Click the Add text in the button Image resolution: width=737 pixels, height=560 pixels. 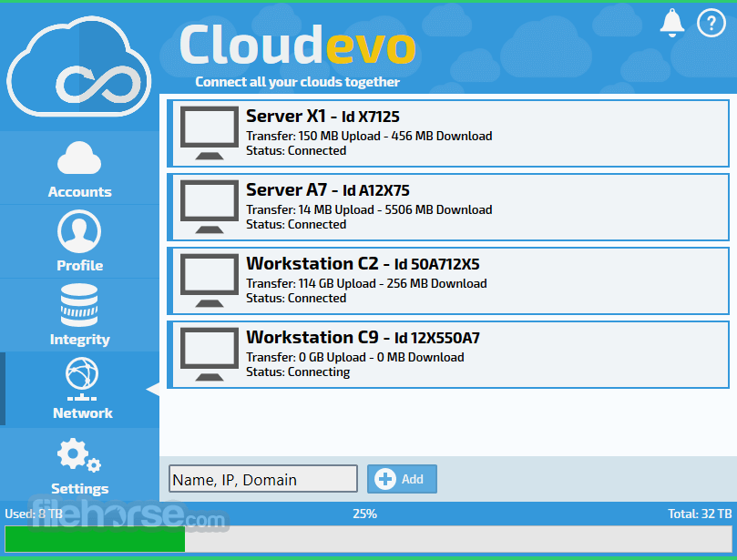(412, 479)
